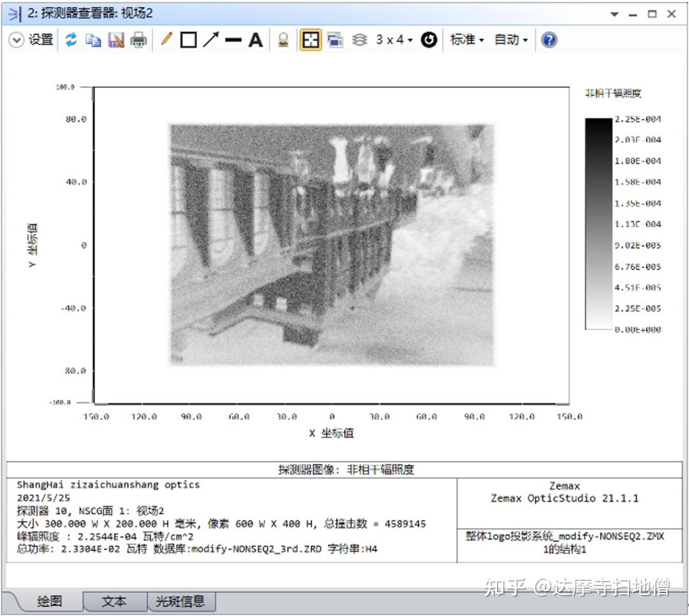This screenshot has width=689, height=616.
Task: Click the save image icon
Action: [x=115, y=40]
